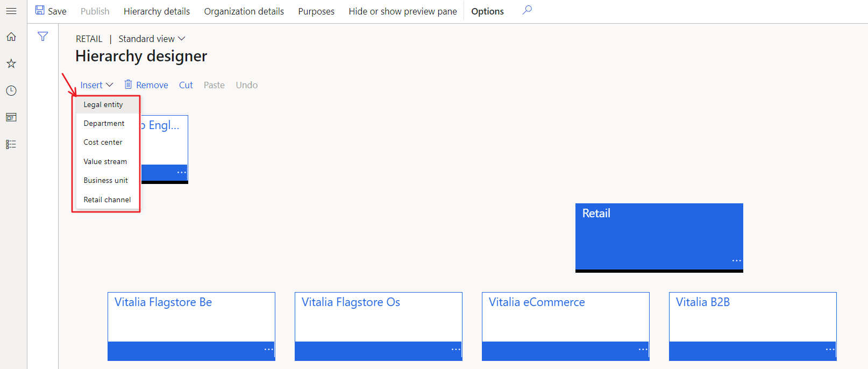Open Workspaces icon in sidebar
This screenshot has width=868, height=369.
tap(11, 117)
